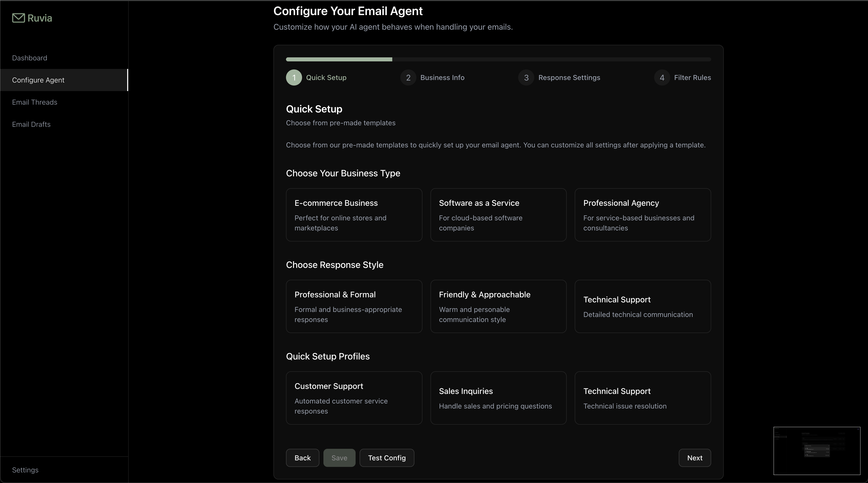The width and height of the screenshot is (868, 483).
Task: Open Settings at sidebar bottom
Action: [25, 470]
